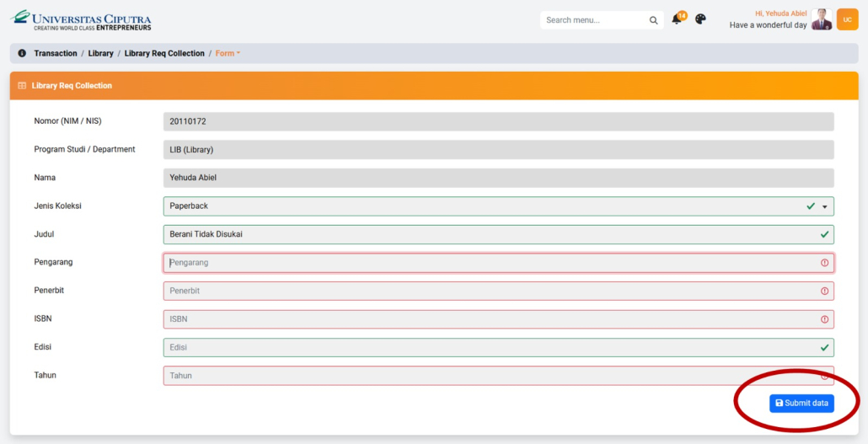Screen dimensions: 868x444
Task: Focus the Search menu input box
Action: point(594,20)
